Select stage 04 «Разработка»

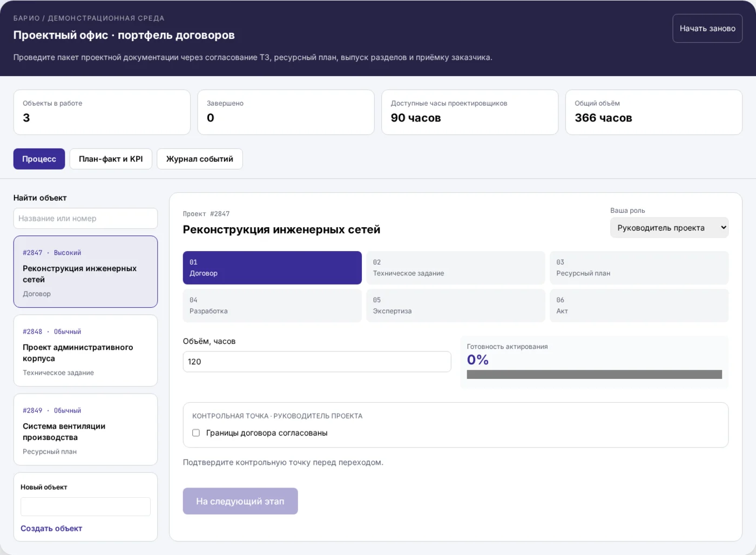click(x=272, y=306)
